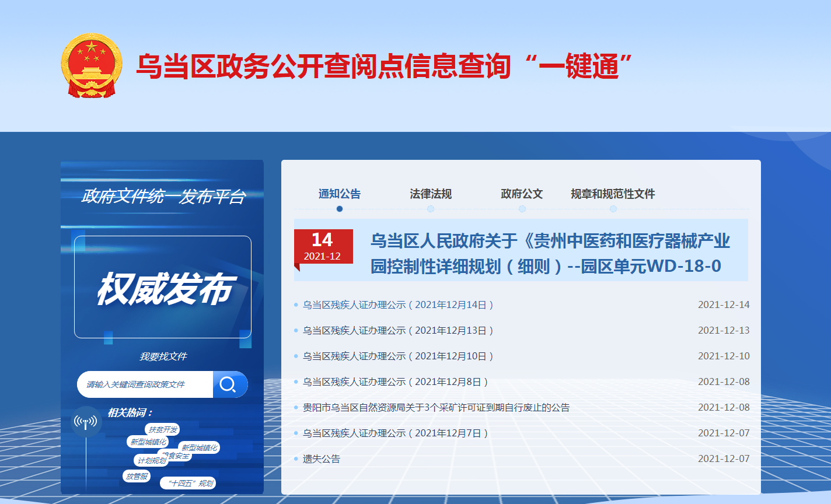Viewport: 831px width, 504px height.
Task: Click the bullet beside 遗失公告
Action: coord(296,459)
